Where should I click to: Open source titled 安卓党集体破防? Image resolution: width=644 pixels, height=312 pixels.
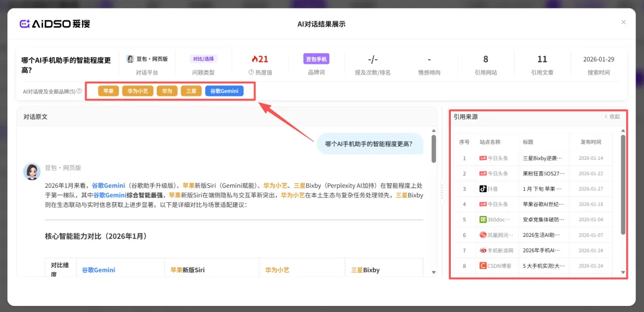point(543,220)
